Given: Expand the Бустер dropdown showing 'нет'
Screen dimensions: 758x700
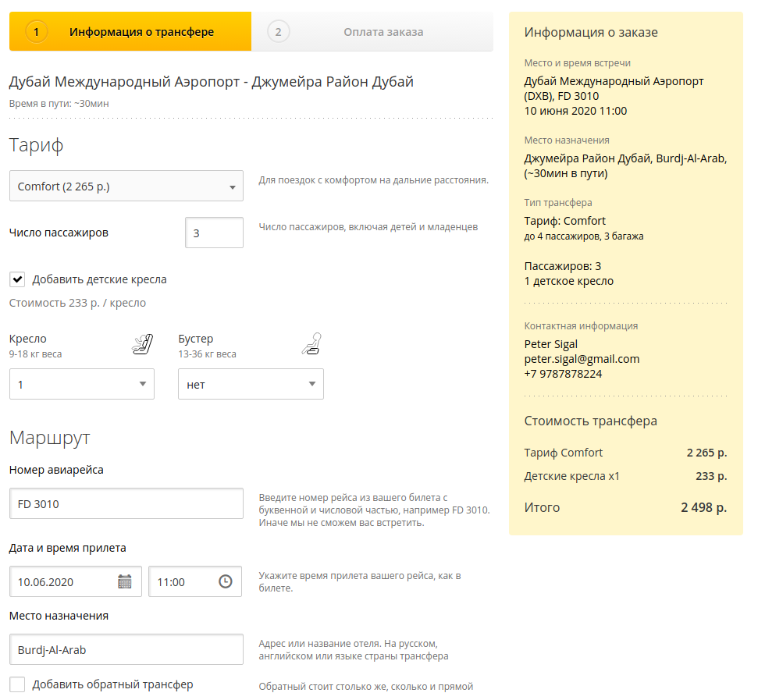Looking at the screenshot, I should click(251, 384).
